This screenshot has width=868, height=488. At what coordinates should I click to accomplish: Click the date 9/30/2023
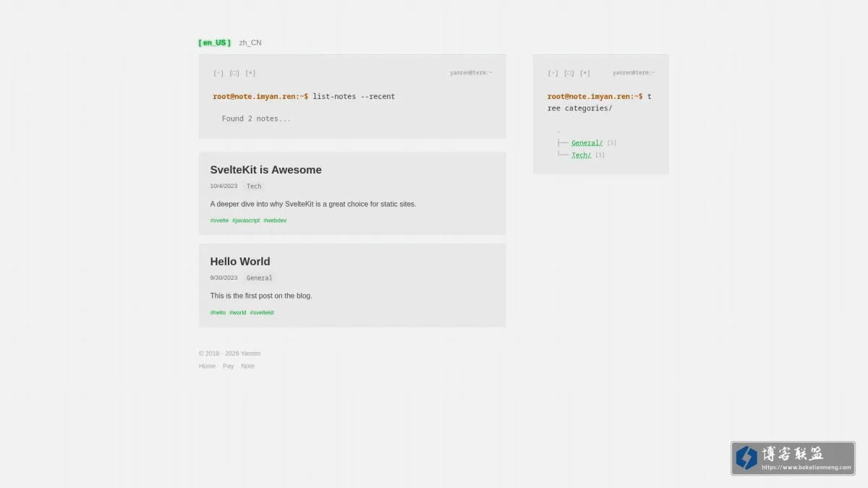click(224, 278)
